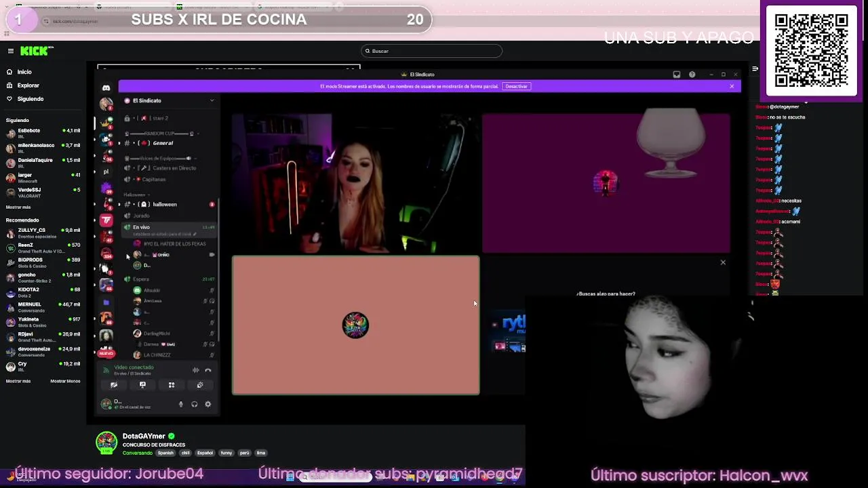Open Cry recommended channel

(x=43, y=367)
